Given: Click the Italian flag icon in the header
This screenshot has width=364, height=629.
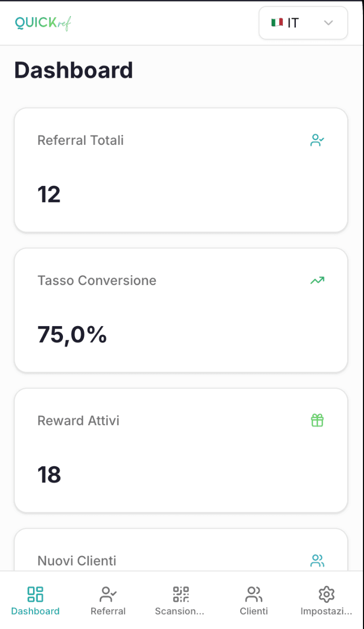Looking at the screenshot, I should (277, 23).
